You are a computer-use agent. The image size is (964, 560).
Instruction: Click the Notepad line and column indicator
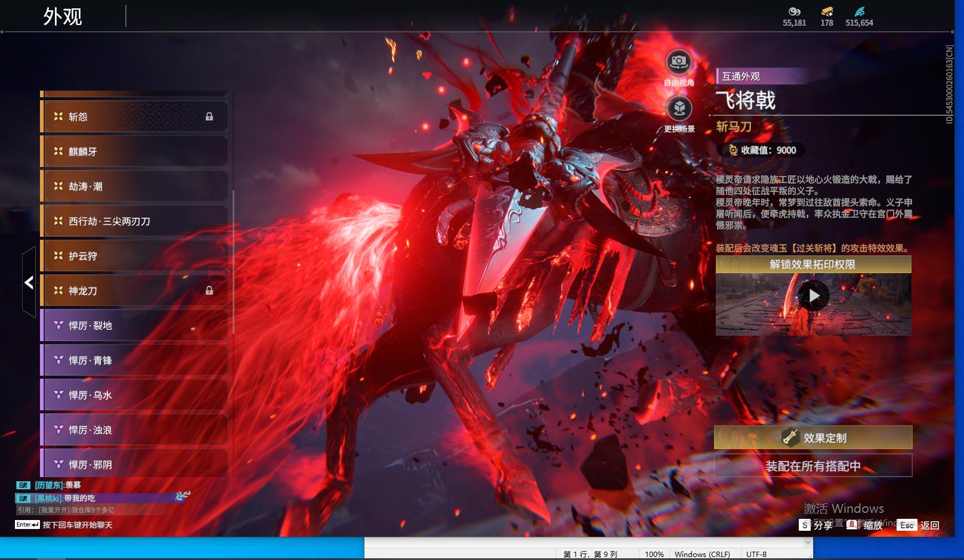coord(590,554)
